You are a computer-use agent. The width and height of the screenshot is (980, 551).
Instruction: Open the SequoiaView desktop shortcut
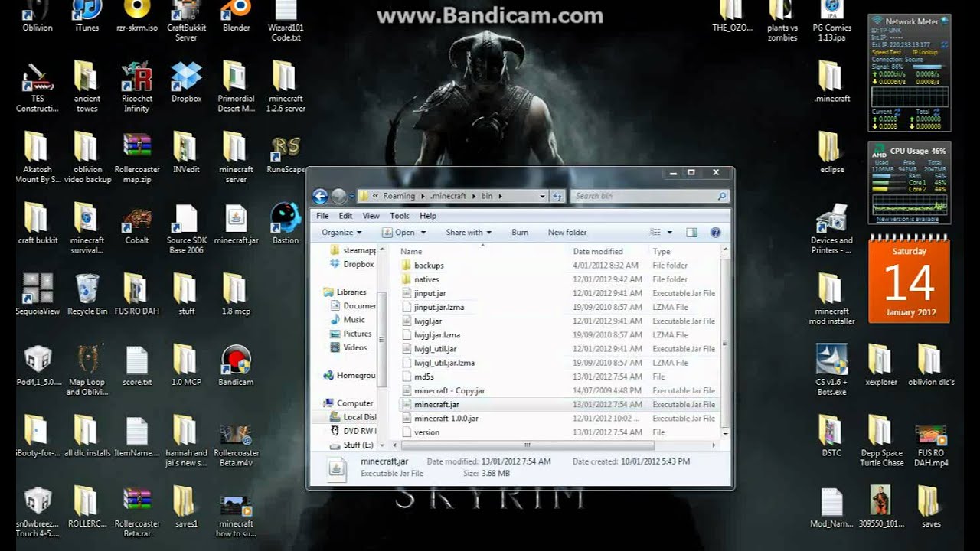[38, 295]
